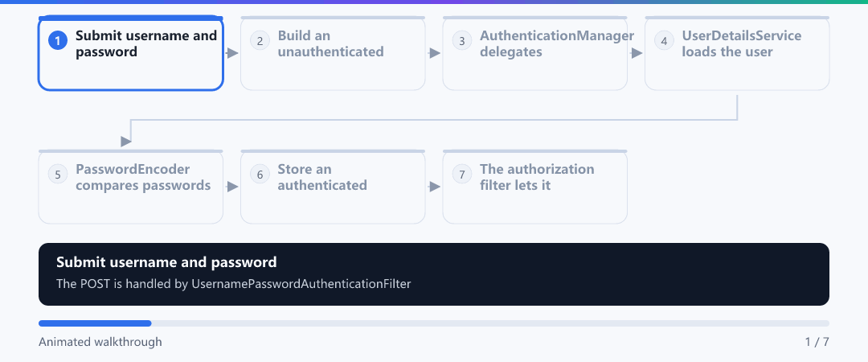This screenshot has height=362, width=868.
Task: Click the number 6 step badge
Action: tap(260, 174)
